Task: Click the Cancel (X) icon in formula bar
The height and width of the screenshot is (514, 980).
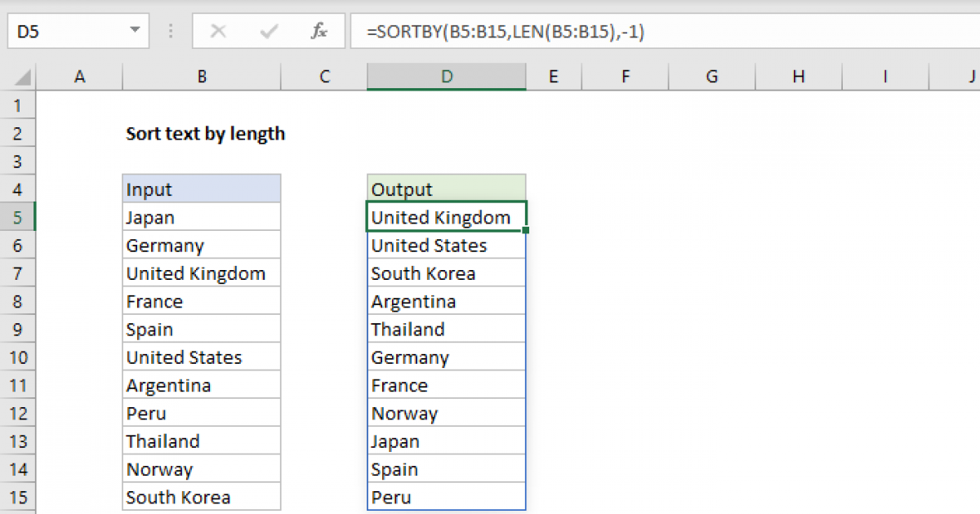Action: click(x=219, y=31)
